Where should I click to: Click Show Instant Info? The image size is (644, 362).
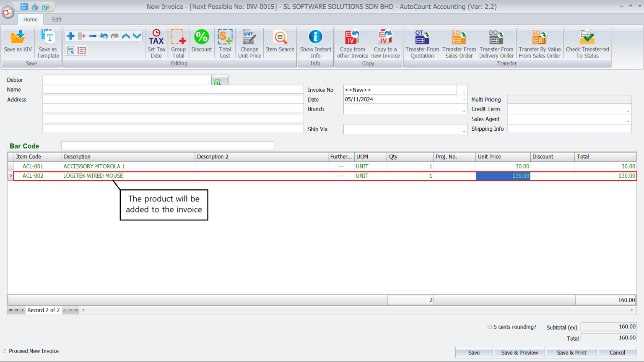point(315,42)
